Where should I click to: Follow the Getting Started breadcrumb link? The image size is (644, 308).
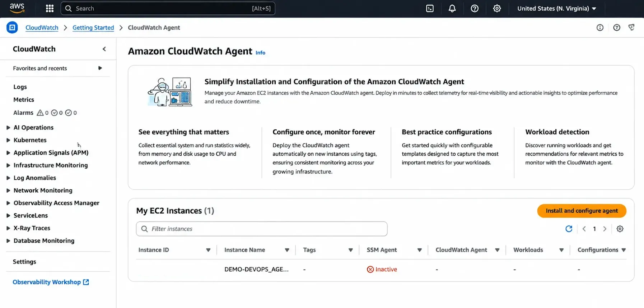tap(93, 28)
